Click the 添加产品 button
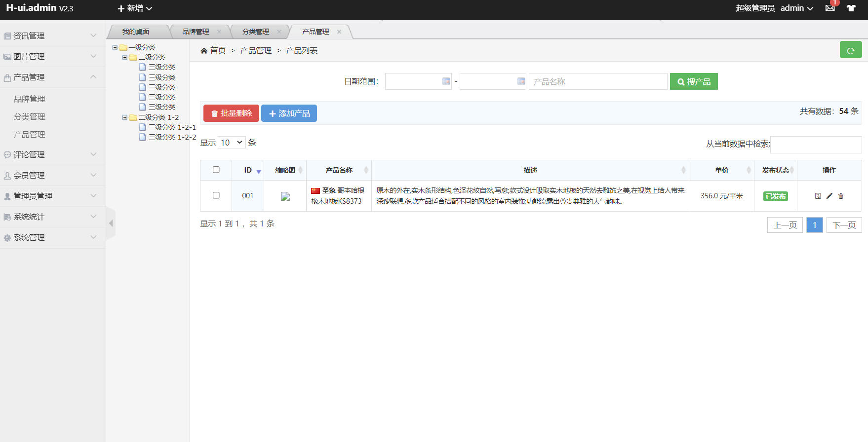The image size is (868, 442). [289, 113]
